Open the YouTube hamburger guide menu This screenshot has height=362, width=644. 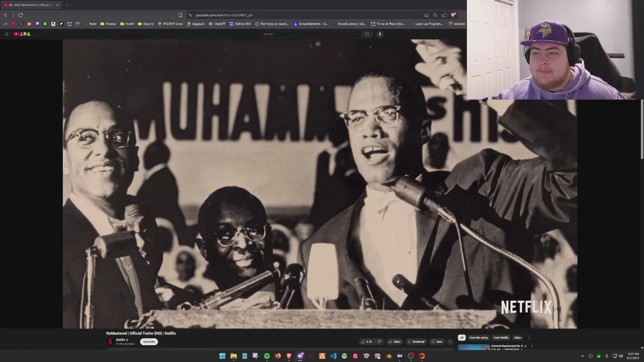7,34
